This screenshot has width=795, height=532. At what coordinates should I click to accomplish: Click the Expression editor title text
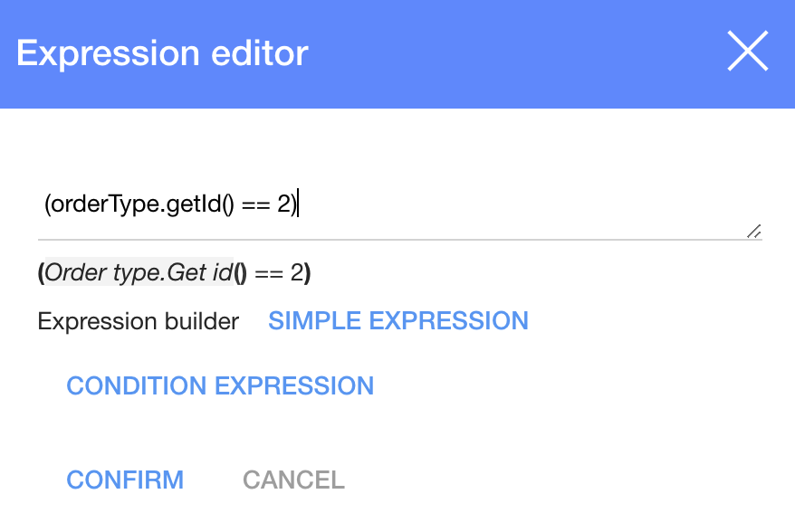point(163,53)
